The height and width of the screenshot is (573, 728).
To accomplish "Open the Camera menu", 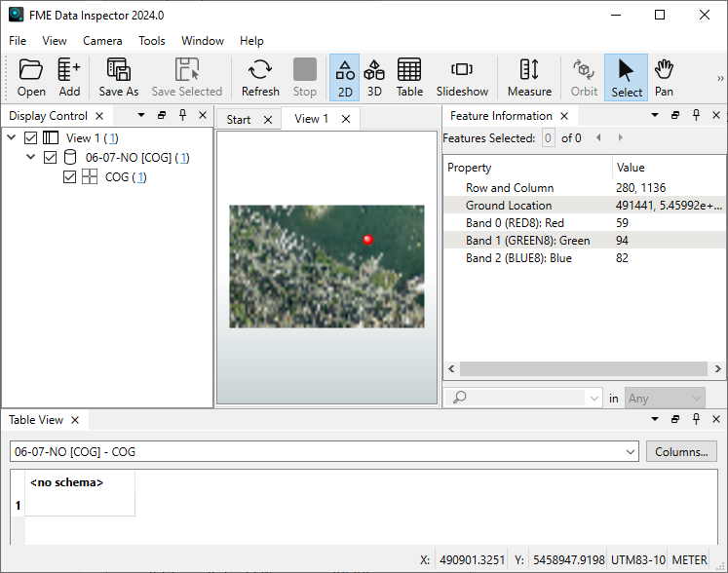I will pos(102,41).
